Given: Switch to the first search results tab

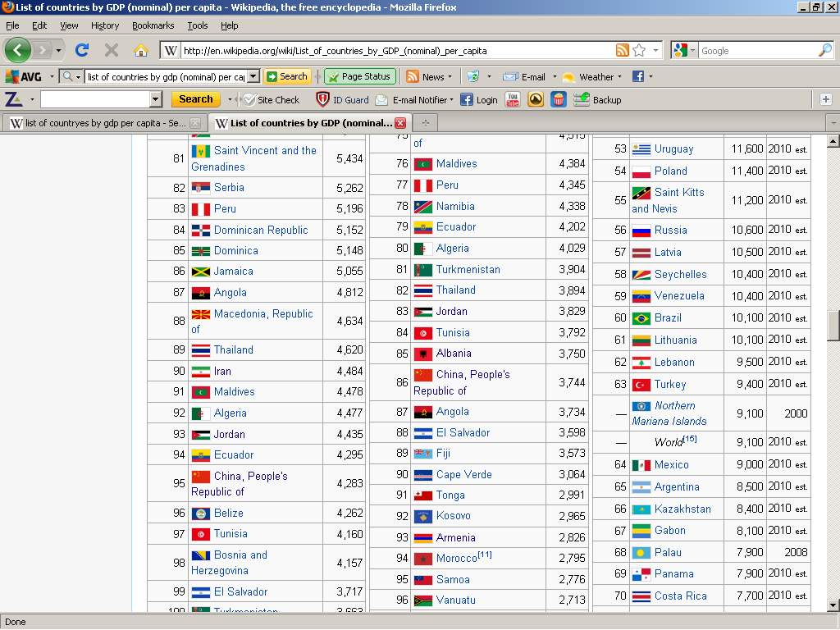Looking at the screenshot, I should coord(98,123).
